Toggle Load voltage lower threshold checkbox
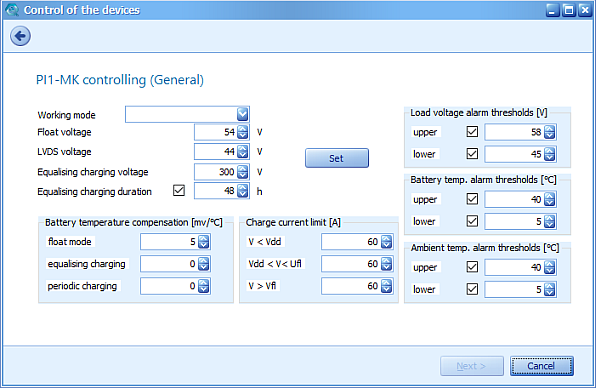 (x=472, y=154)
